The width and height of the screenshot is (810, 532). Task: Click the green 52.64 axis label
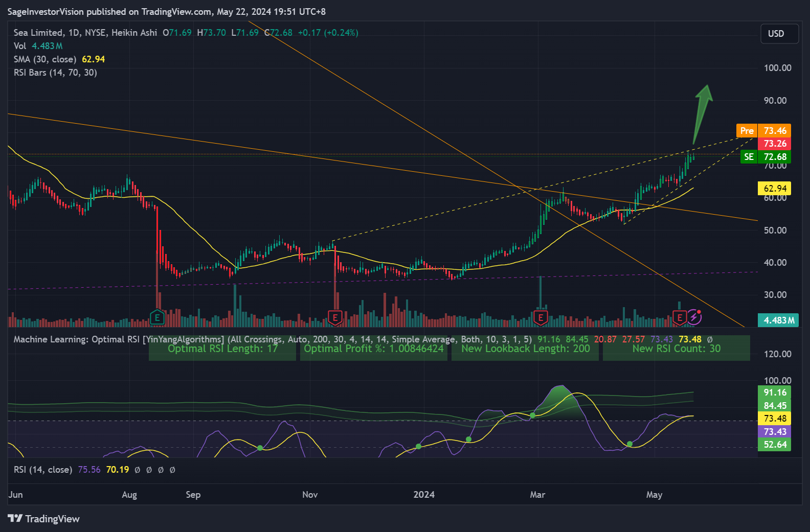[774, 445]
